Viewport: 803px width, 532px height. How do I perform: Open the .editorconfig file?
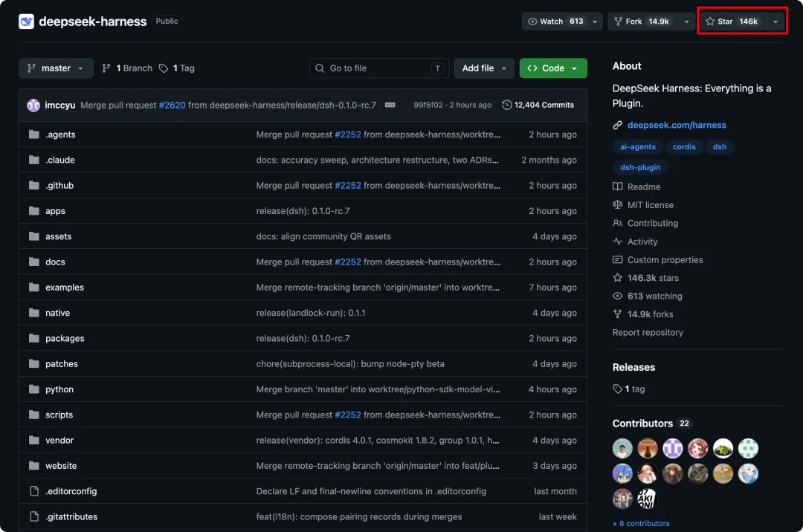[x=71, y=491]
